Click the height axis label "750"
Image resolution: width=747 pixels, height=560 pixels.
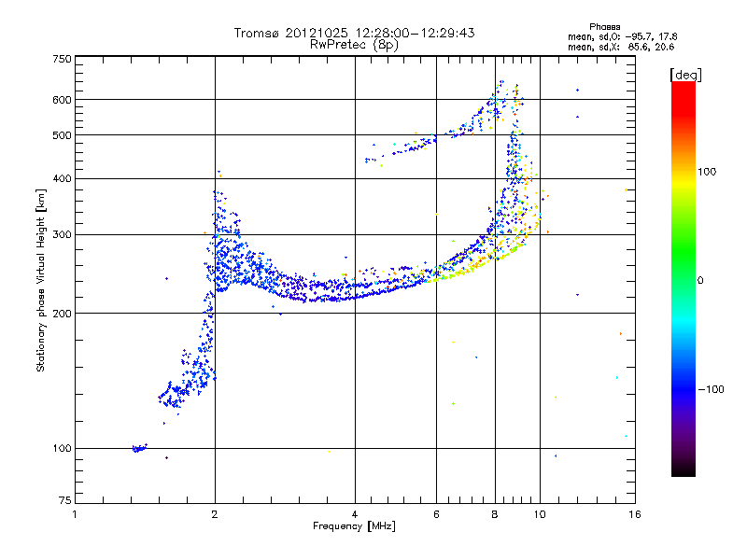tap(62, 59)
